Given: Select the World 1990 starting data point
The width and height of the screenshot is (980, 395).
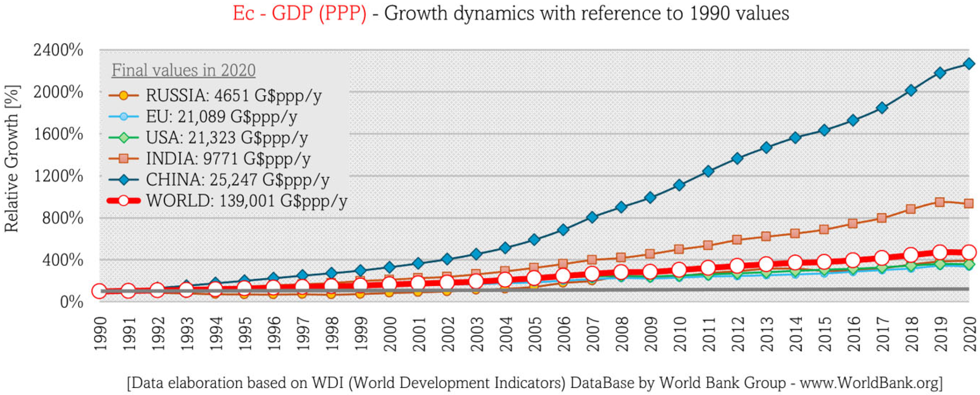Looking at the screenshot, I should (99, 292).
